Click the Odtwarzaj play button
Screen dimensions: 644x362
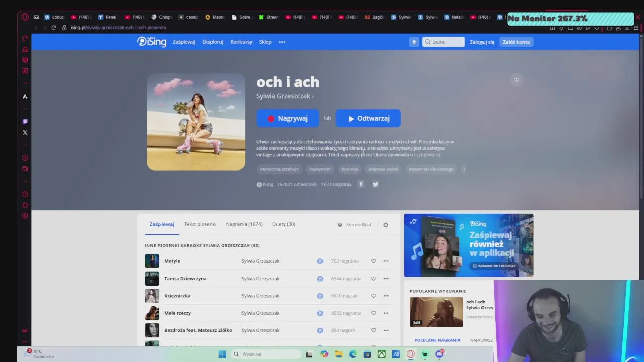pyautogui.click(x=368, y=118)
